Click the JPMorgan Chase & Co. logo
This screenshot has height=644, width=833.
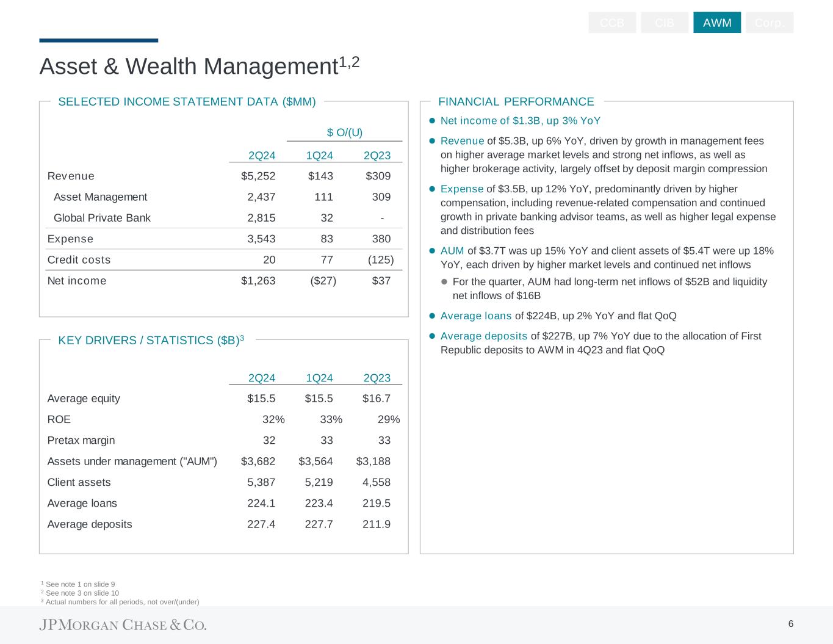coord(123,624)
